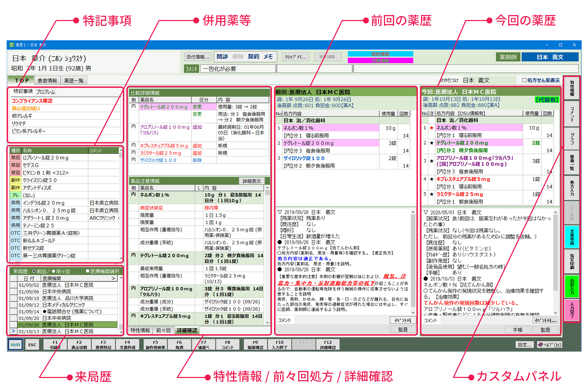Expand the 医療機関 column arrow in 来局歴
588x392 pixels.
(x=113, y=278)
